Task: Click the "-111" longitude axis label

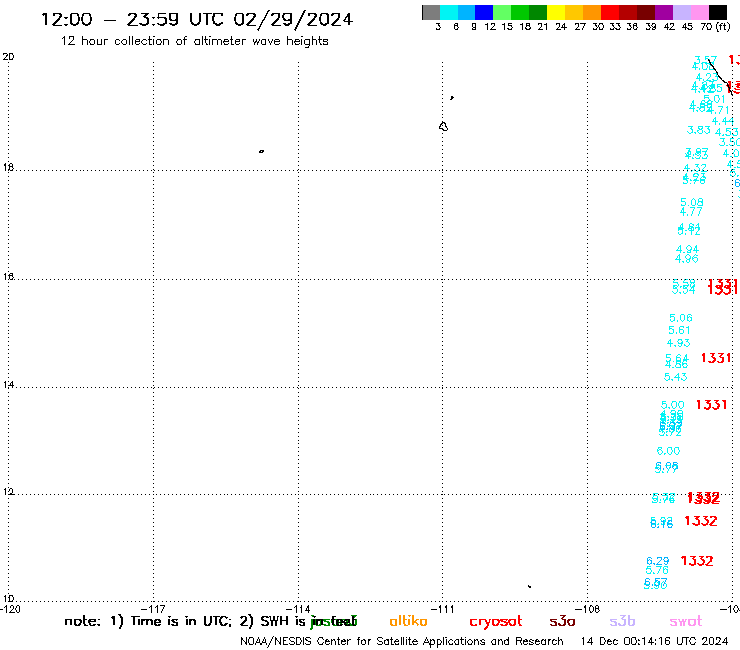Action: pos(443,609)
